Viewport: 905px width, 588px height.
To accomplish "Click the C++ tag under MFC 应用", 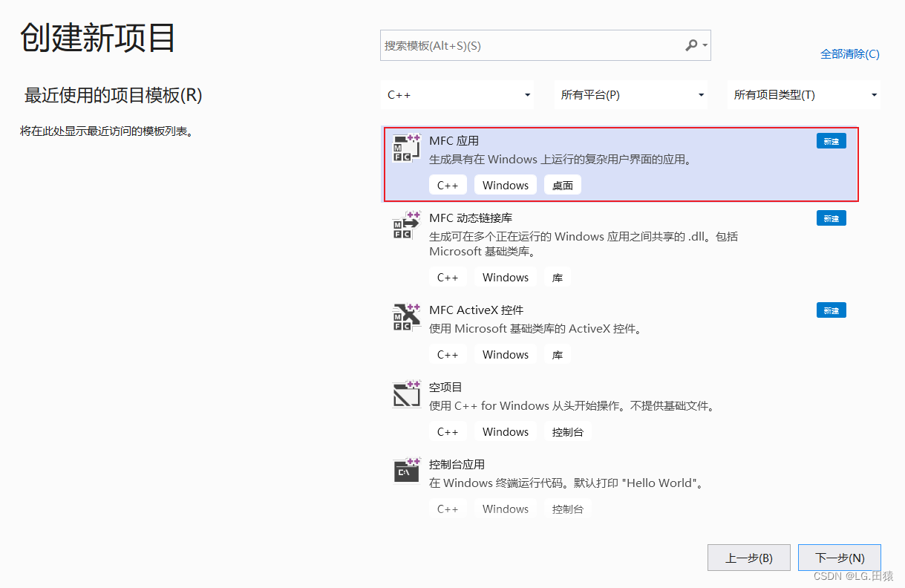I will click(448, 185).
